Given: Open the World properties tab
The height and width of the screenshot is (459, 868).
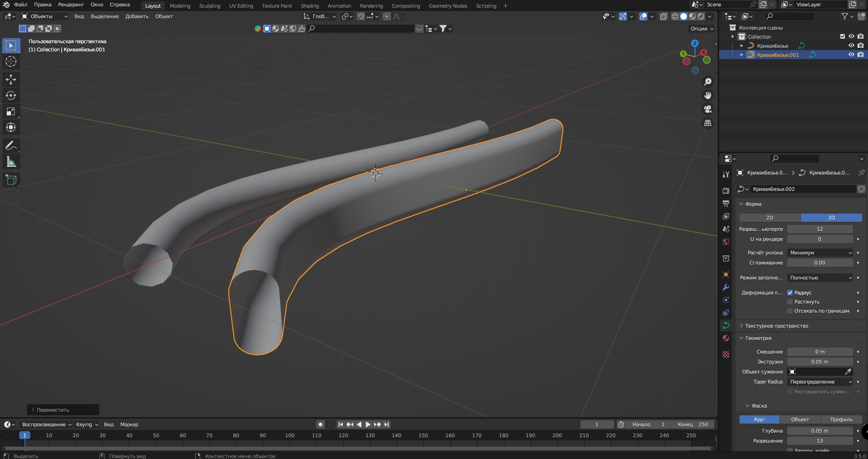Looking at the screenshot, I should pyautogui.click(x=726, y=242).
